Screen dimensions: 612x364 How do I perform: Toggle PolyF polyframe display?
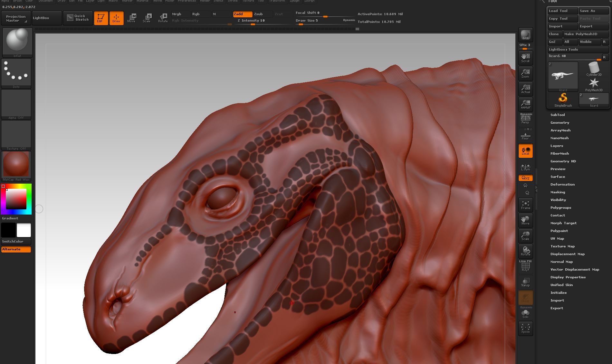coord(525,266)
